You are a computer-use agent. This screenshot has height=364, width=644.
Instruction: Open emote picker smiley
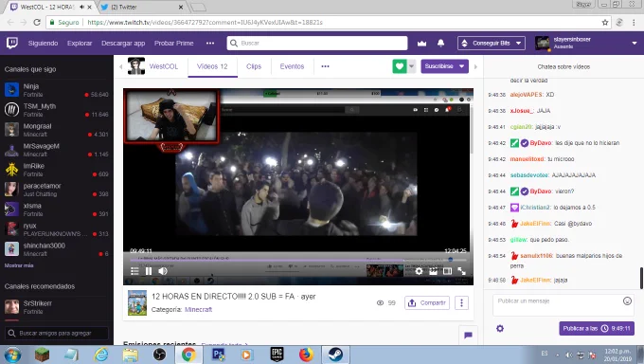(x=627, y=301)
